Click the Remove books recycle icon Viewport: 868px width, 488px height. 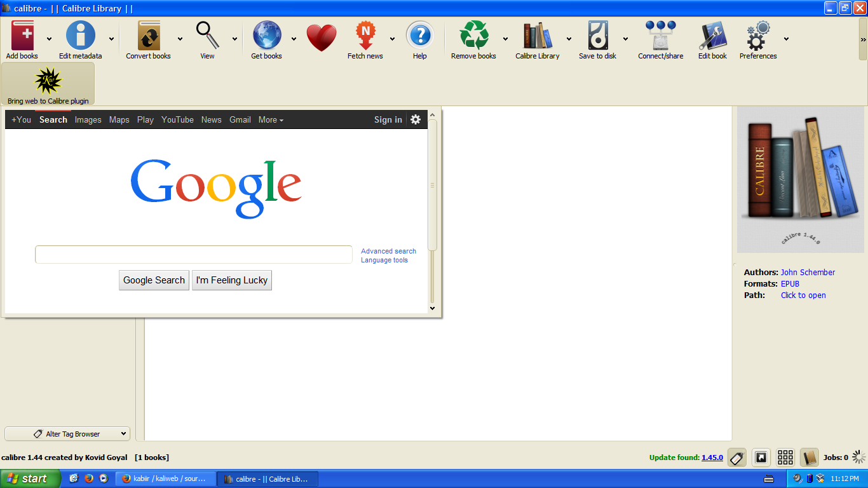coord(474,36)
